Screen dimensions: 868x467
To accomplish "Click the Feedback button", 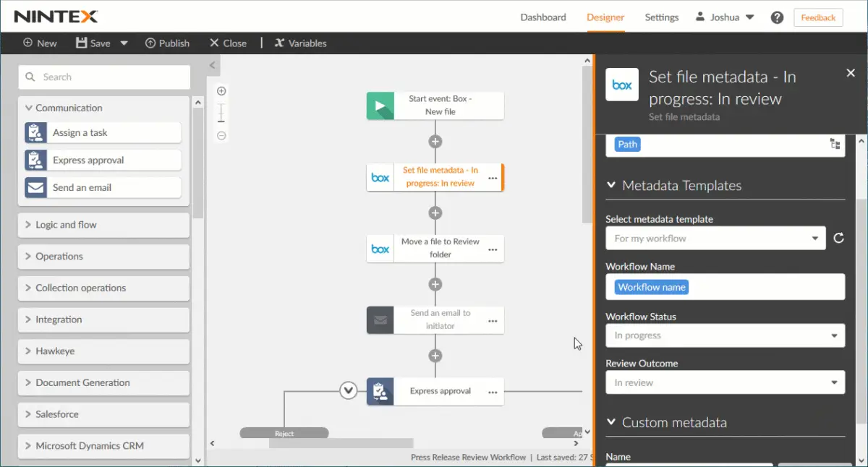I will tap(818, 17).
